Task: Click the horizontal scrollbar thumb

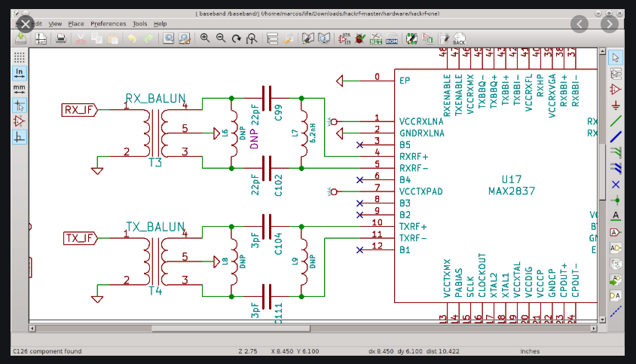Action: 231,329
